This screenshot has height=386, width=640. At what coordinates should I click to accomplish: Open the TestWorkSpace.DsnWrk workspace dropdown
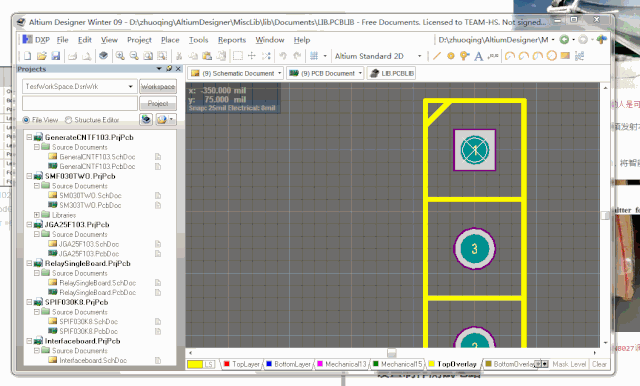130,87
